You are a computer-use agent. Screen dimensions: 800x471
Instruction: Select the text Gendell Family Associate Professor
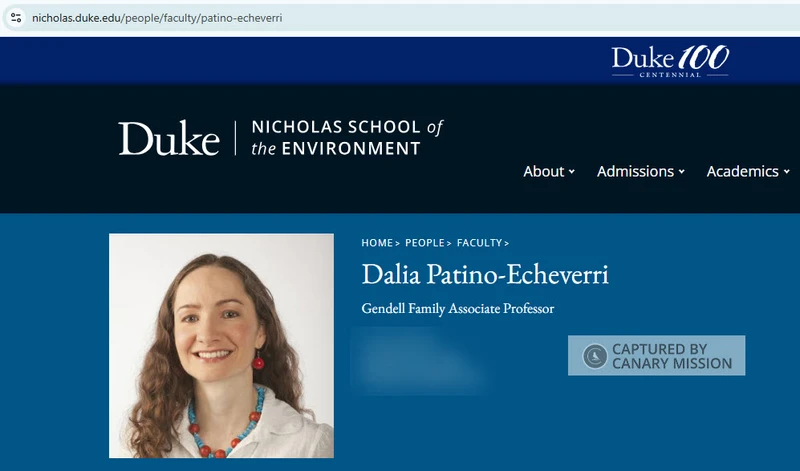(x=458, y=309)
